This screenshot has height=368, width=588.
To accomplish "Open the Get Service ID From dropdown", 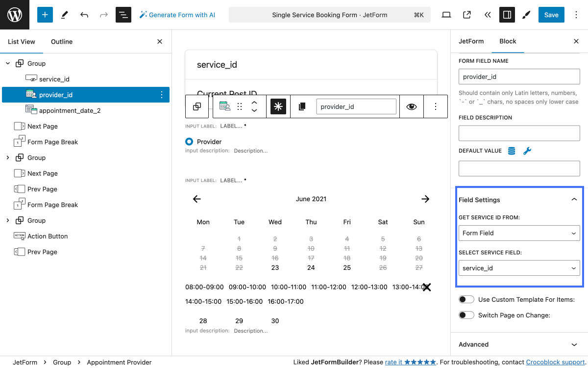I will [x=519, y=233].
